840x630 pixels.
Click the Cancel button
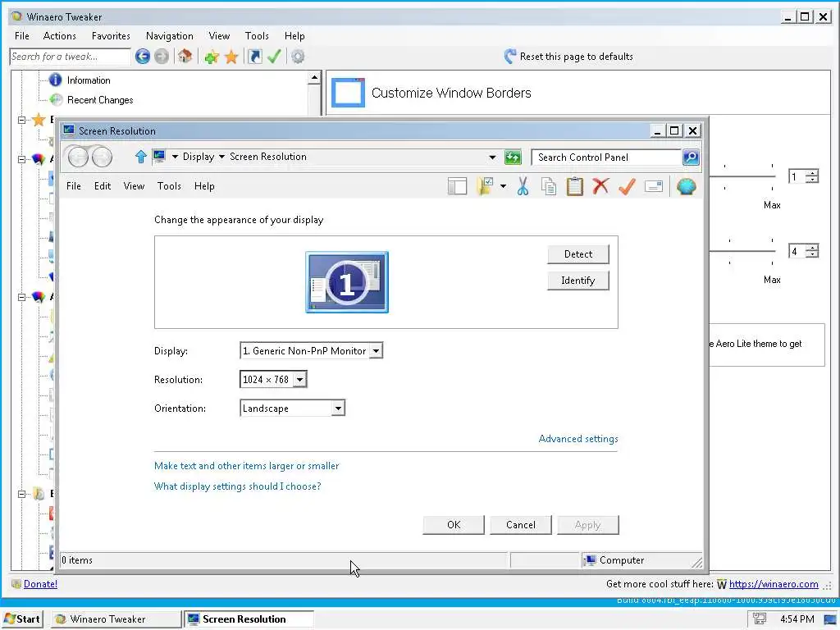pos(521,525)
